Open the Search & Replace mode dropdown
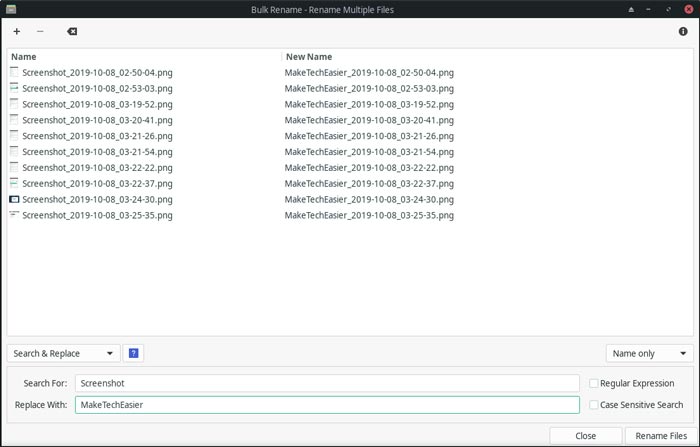 [63, 354]
